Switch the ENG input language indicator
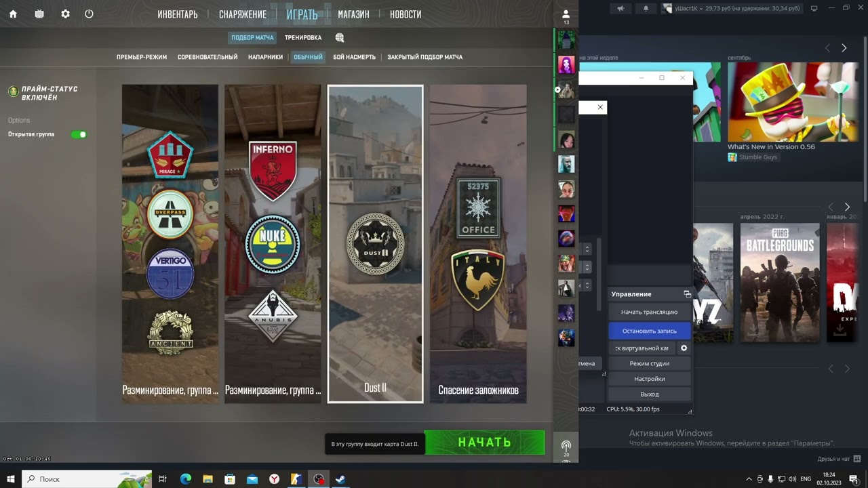This screenshot has width=868, height=488. tap(806, 479)
